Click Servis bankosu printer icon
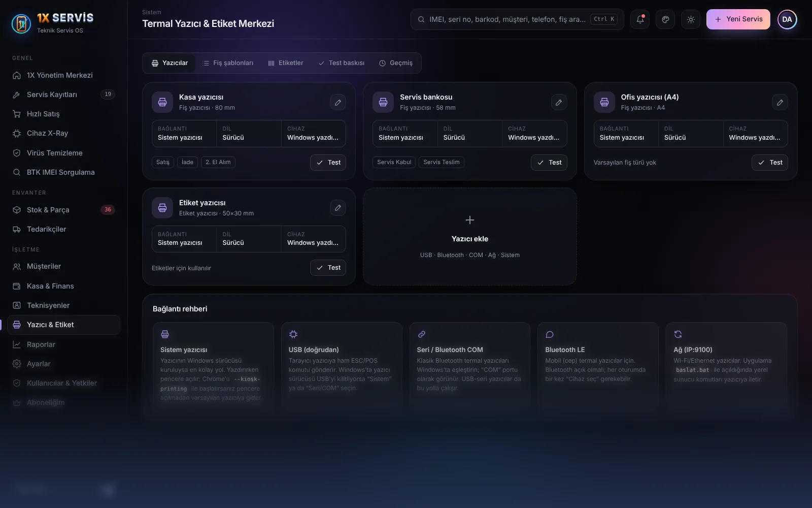 pyautogui.click(x=383, y=102)
